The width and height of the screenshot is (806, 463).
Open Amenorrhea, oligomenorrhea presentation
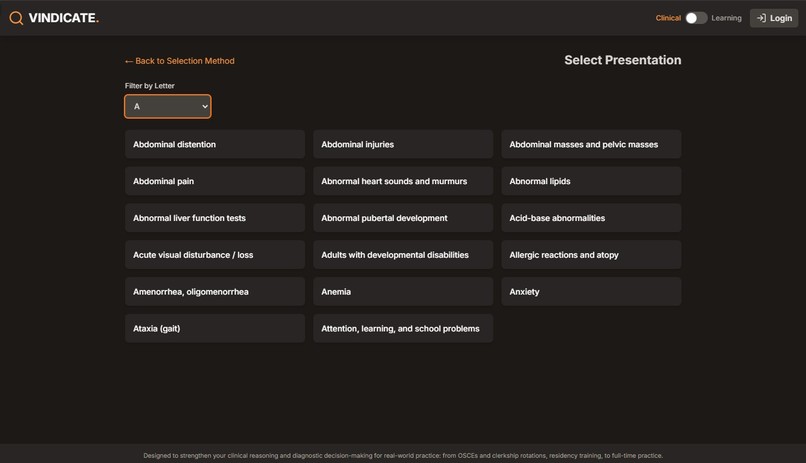click(215, 291)
